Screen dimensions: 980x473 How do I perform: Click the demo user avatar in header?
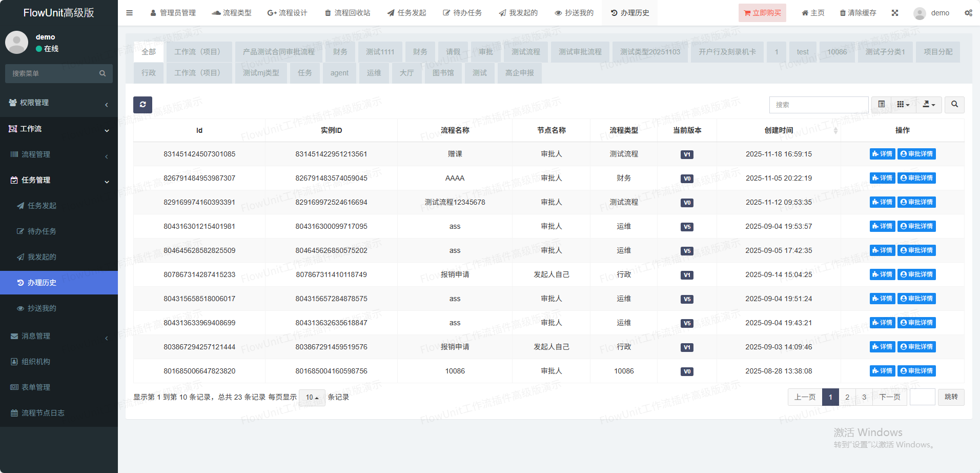coord(919,13)
